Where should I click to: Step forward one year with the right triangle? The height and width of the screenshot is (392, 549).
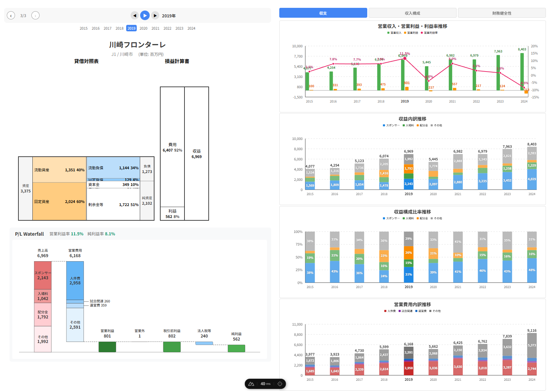(155, 15)
